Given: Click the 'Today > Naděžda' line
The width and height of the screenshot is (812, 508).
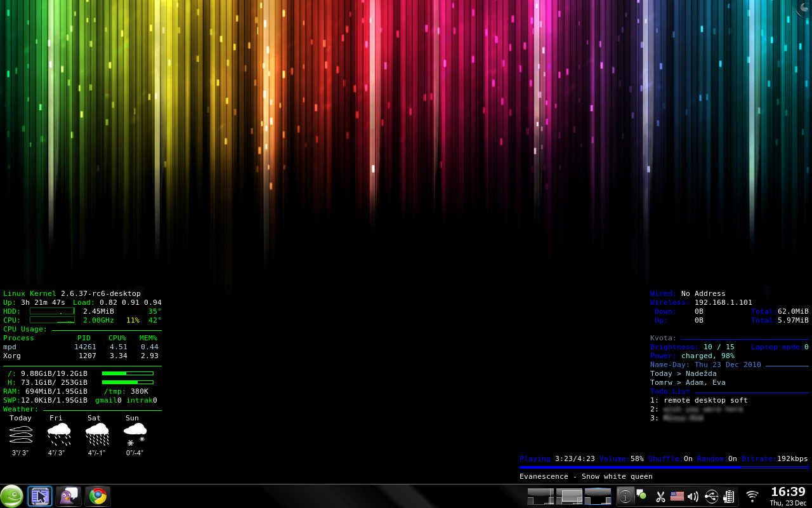Looking at the screenshot, I should (x=683, y=373).
